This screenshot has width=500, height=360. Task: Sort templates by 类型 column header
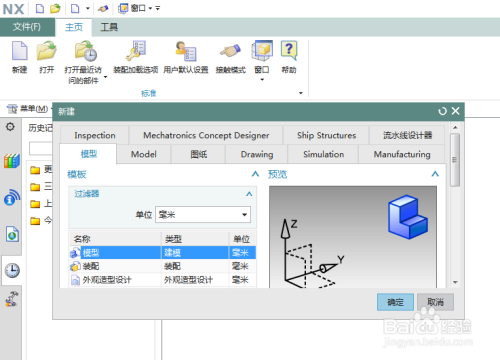click(x=195, y=239)
